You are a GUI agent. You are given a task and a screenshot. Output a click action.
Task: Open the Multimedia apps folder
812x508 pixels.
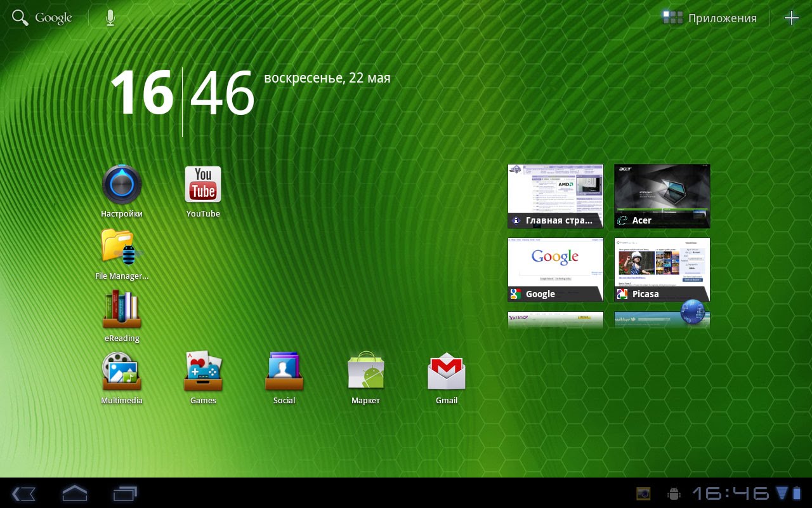[121, 371]
